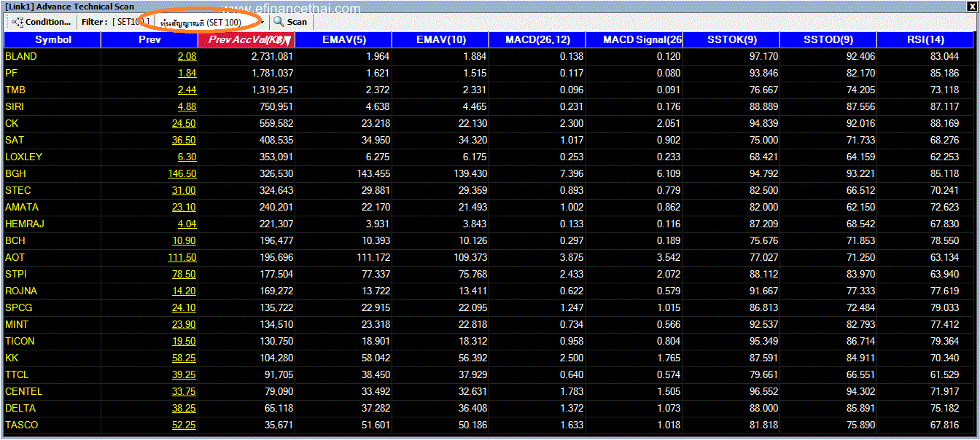This screenshot has height=440, width=980.
Task: Sort by RSI(14) column header
Action: point(925,39)
